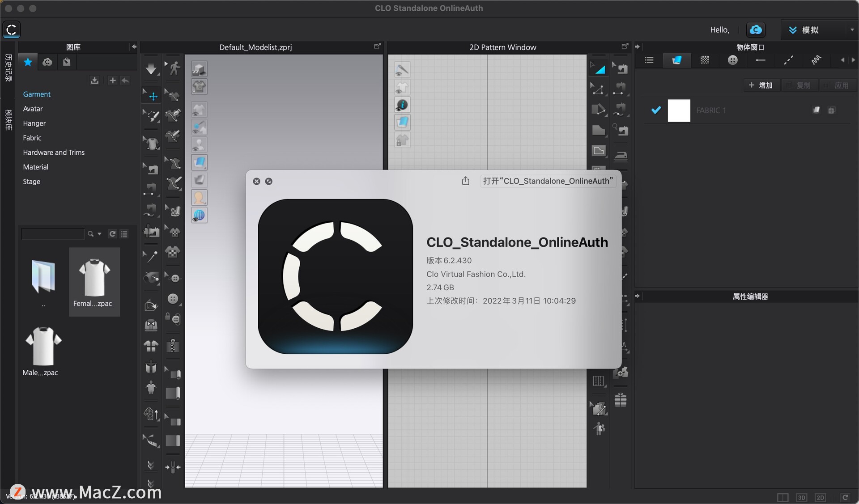
Task: Open the Fabric tab in Object Browser
Action: (677, 60)
